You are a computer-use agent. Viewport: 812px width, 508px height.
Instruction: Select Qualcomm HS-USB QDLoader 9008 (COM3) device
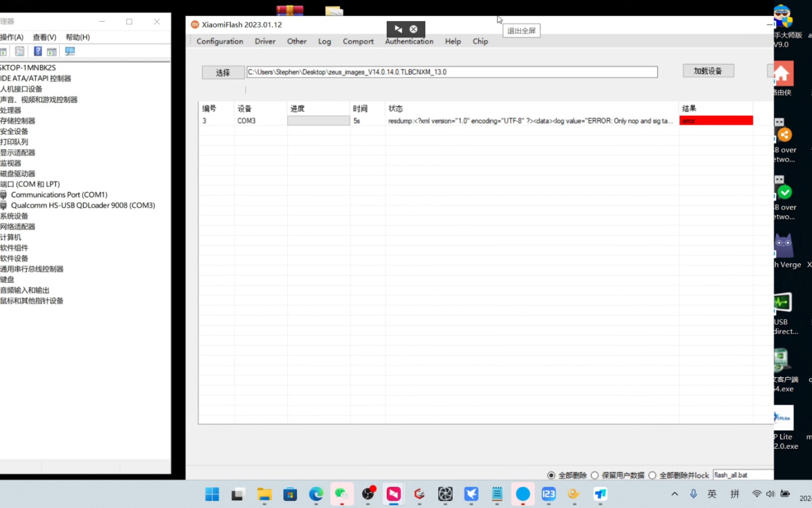83,205
